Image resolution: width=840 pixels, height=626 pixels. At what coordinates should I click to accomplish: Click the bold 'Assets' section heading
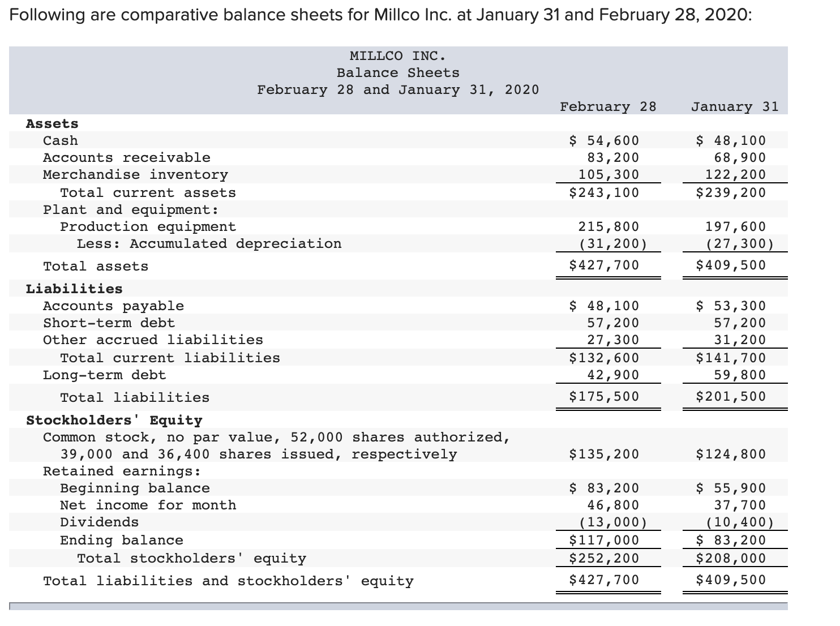[52, 123]
